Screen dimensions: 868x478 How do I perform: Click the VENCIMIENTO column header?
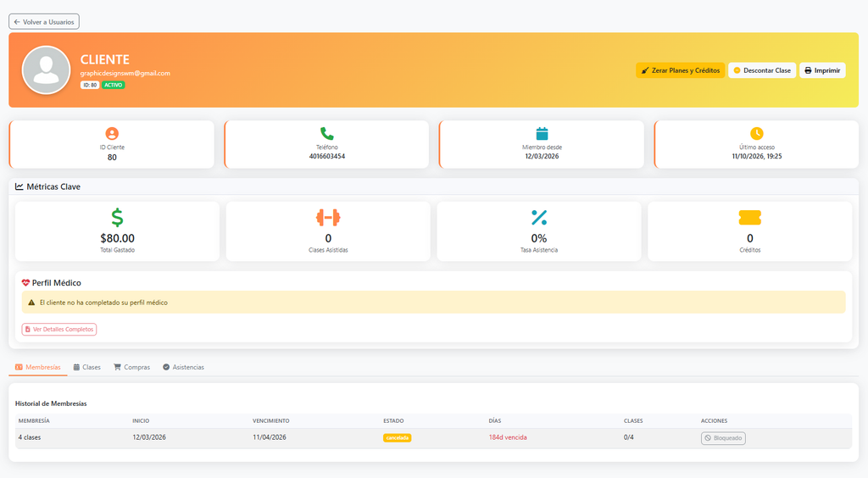[270, 421]
